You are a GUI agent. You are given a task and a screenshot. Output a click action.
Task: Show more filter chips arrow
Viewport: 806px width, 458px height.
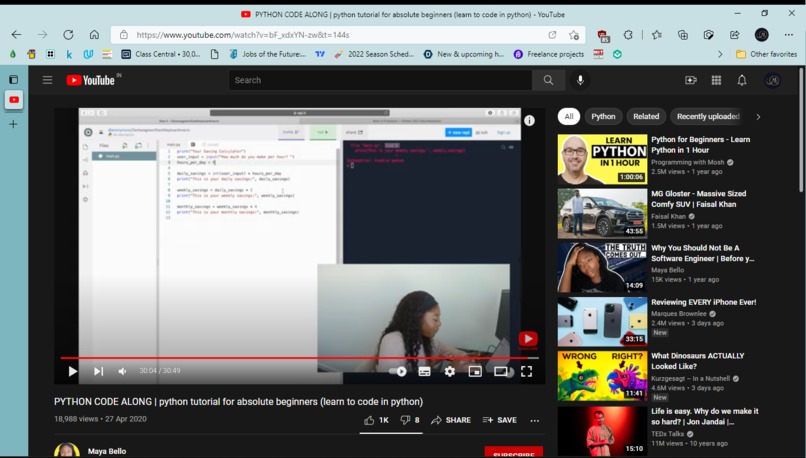(x=758, y=117)
